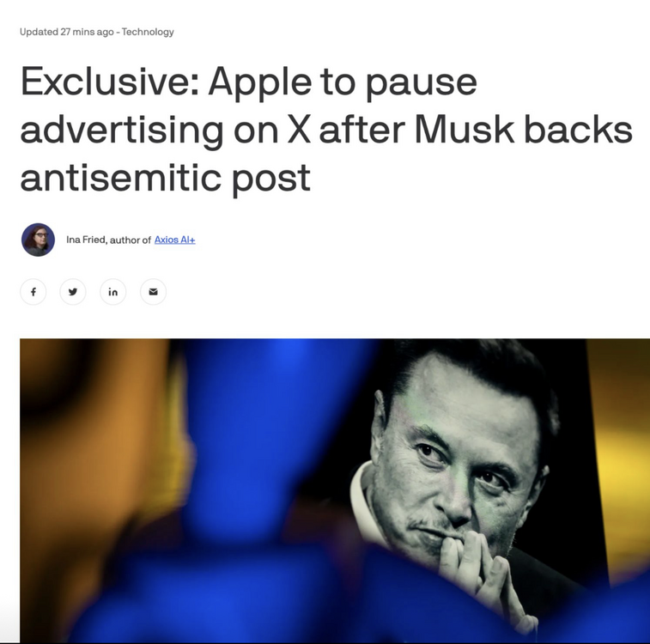Share the article on LinkedIn
The image size is (650, 644).
point(112,292)
